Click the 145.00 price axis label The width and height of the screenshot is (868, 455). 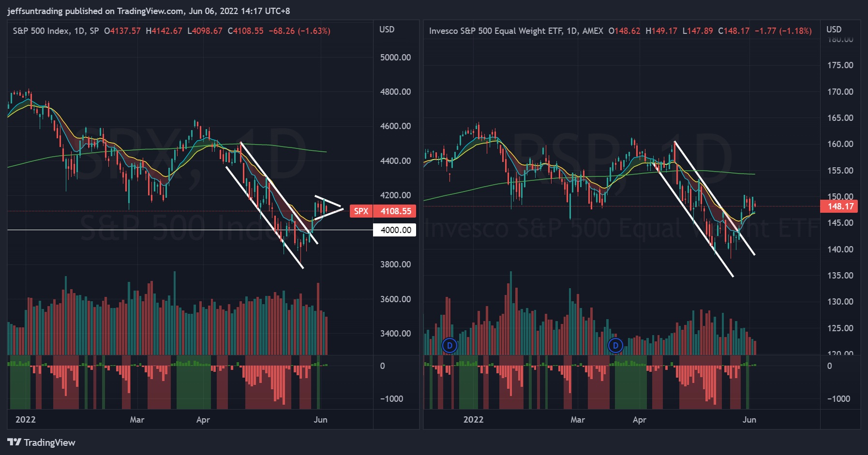840,223
